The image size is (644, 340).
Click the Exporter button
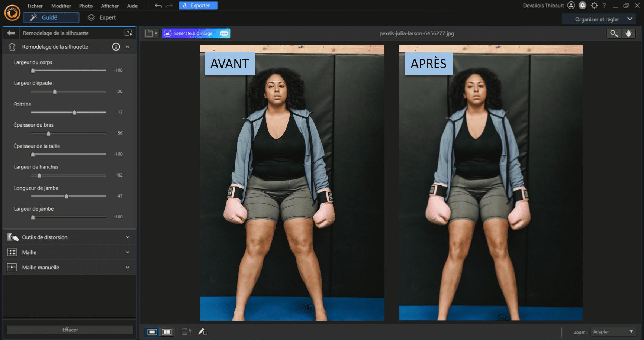pos(198,5)
